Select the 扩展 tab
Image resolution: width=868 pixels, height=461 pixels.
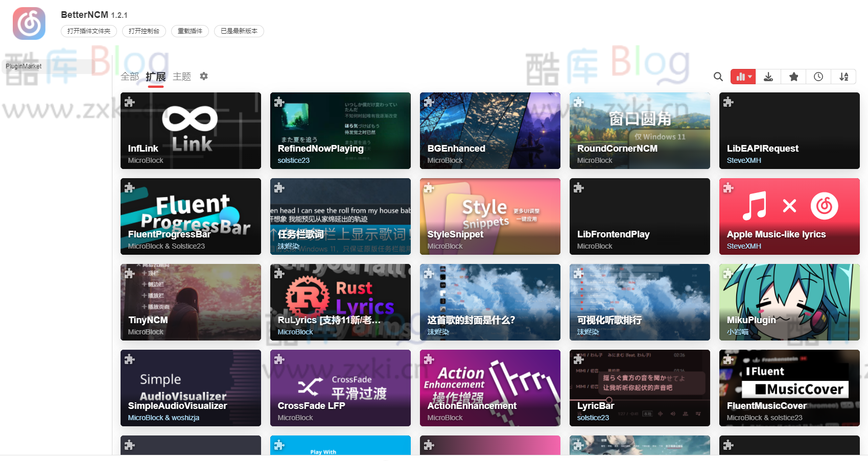point(155,77)
